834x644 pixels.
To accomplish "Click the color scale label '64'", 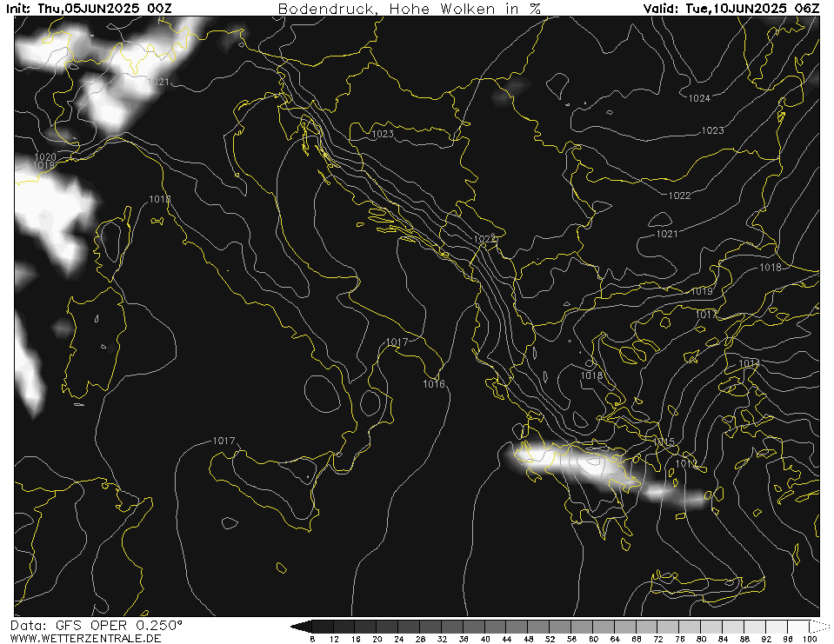I will point(615,639).
